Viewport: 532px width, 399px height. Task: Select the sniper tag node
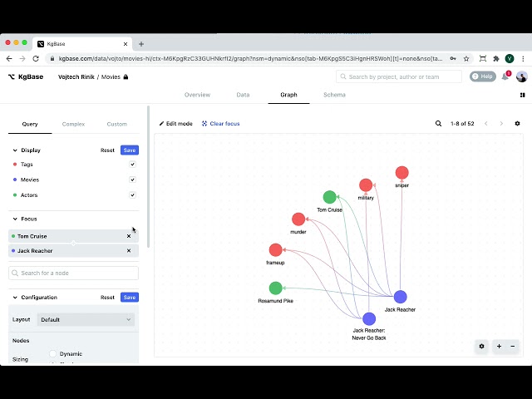(x=402, y=173)
